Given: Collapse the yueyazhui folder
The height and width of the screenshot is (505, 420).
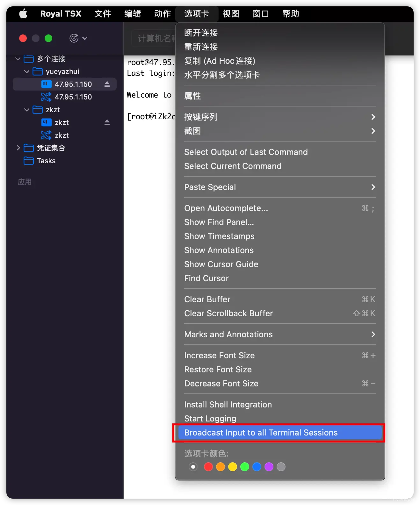Looking at the screenshot, I should point(27,71).
